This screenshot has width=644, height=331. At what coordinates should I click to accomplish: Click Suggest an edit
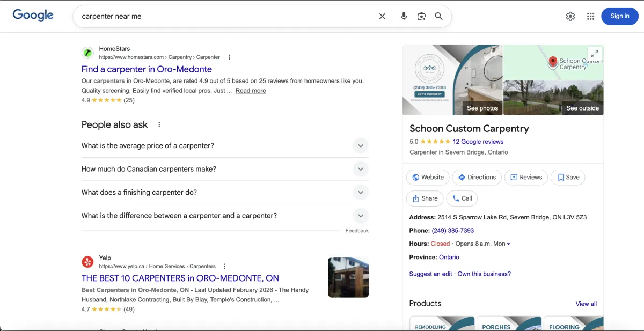click(x=430, y=274)
